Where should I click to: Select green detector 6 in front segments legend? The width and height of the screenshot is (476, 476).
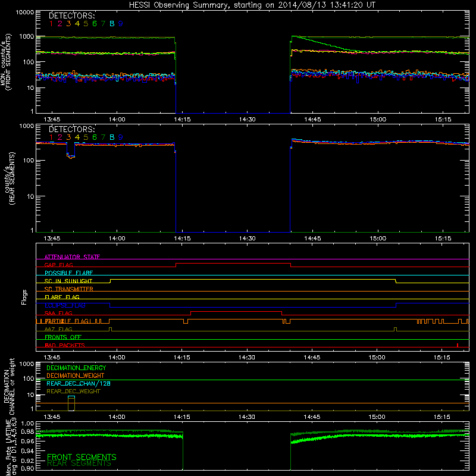(x=95, y=24)
